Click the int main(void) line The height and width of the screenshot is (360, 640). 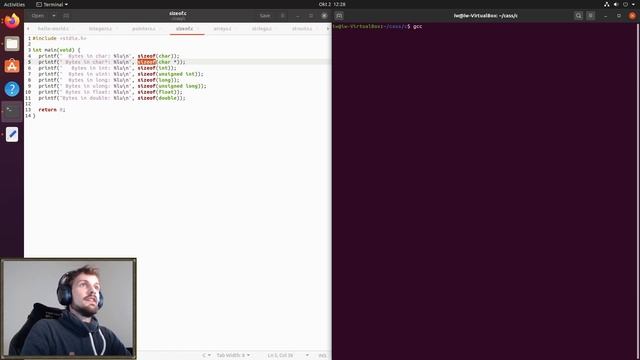pyautogui.click(x=56, y=50)
